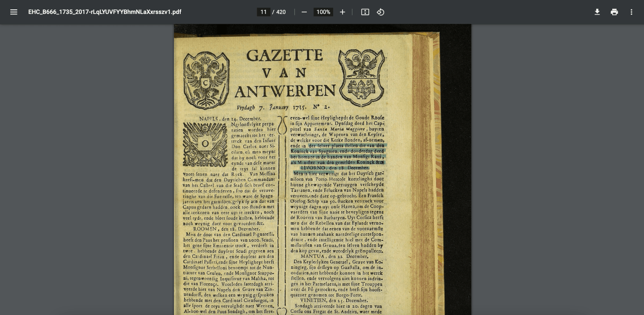Click the 100% zoom level field
This screenshot has width=644, height=315.
[x=323, y=12]
